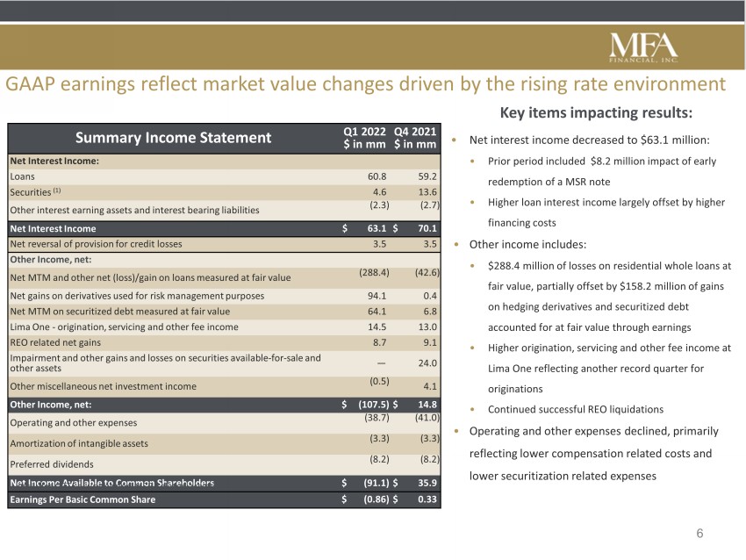Image resolution: width=746 pixels, height=560 pixels.
Task: Select the 'Summary Income Statement' table header
Action: pos(173,138)
